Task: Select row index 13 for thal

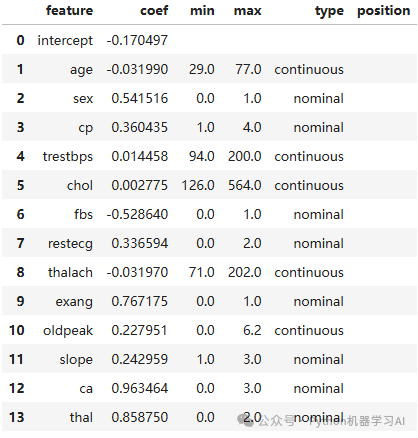Action: (x=17, y=417)
